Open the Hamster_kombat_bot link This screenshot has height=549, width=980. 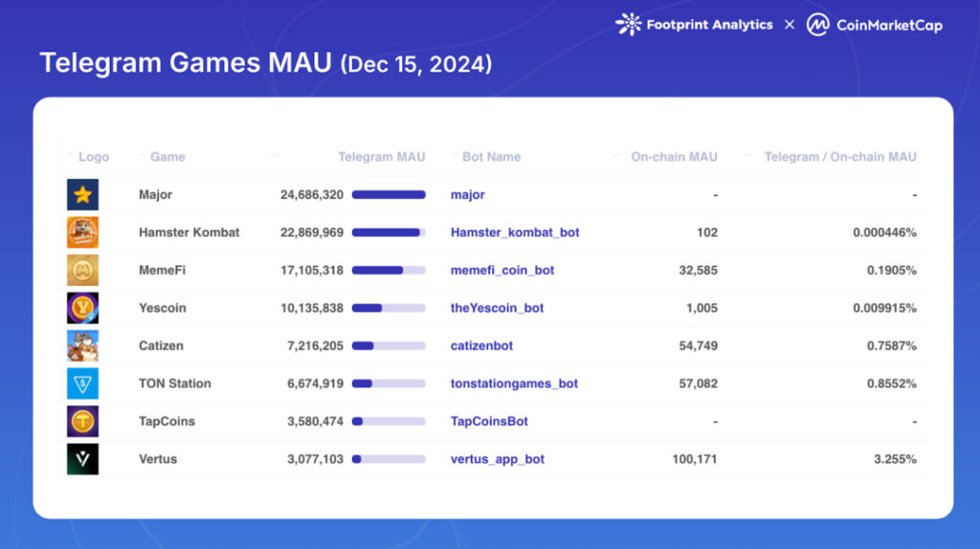[515, 232]
